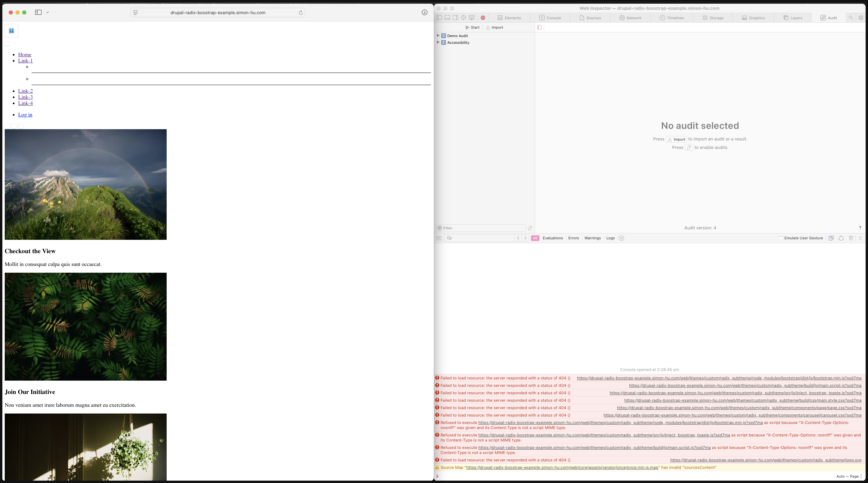Expand the Accessibility audit tree item
The width and height of the screenshot is (868, 483).
[x=438, y=42]
